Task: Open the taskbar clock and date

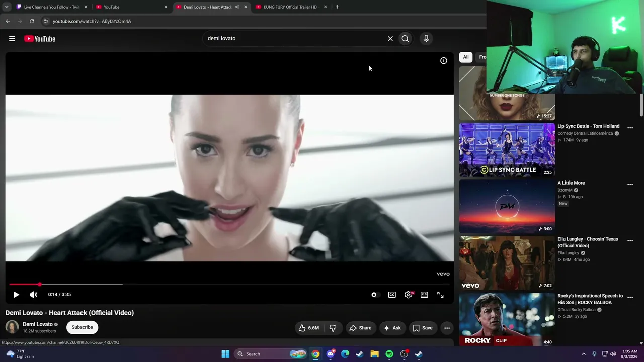Action: click(x=630, y=354)
